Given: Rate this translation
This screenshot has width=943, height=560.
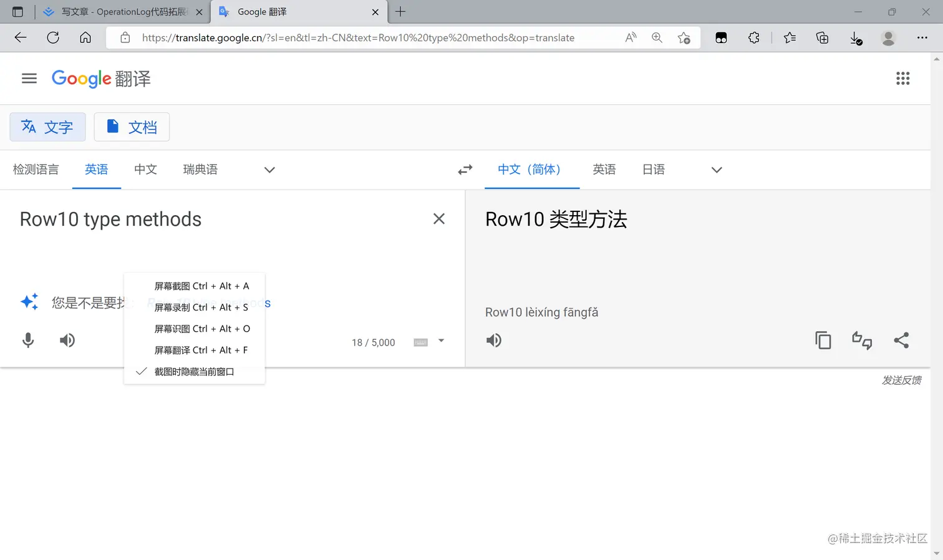Looking at the screenshot, I should 862,340.
